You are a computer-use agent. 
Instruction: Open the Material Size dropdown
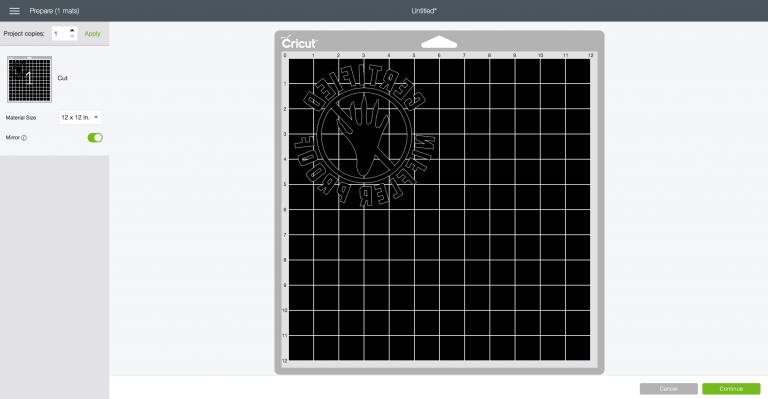(80, 117)
